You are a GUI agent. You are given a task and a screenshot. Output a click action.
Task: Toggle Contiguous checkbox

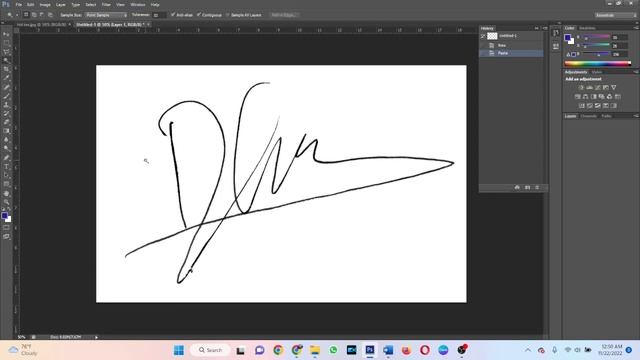click(199, 15)
